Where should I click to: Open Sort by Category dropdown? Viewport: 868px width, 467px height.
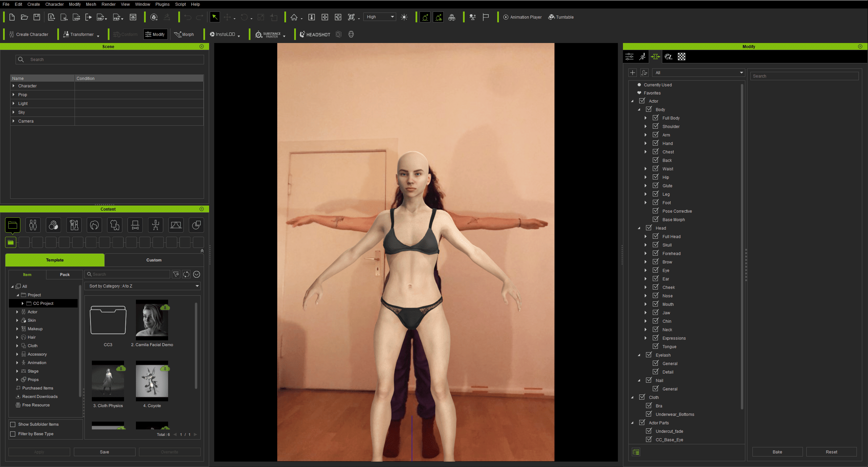142,286
